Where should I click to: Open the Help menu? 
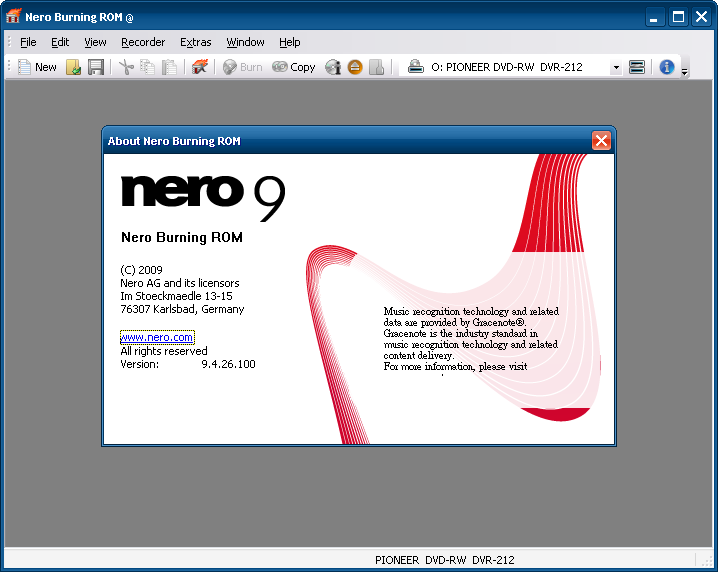(x=290, y=42)
